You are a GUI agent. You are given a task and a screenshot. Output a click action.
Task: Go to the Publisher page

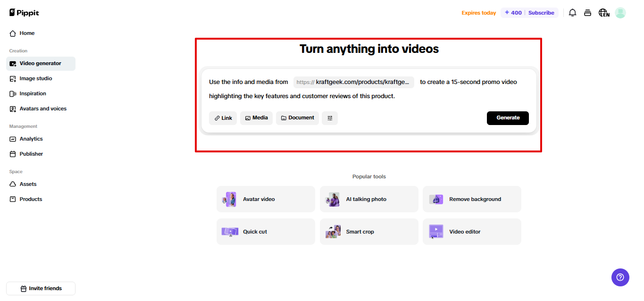(31, 154)
